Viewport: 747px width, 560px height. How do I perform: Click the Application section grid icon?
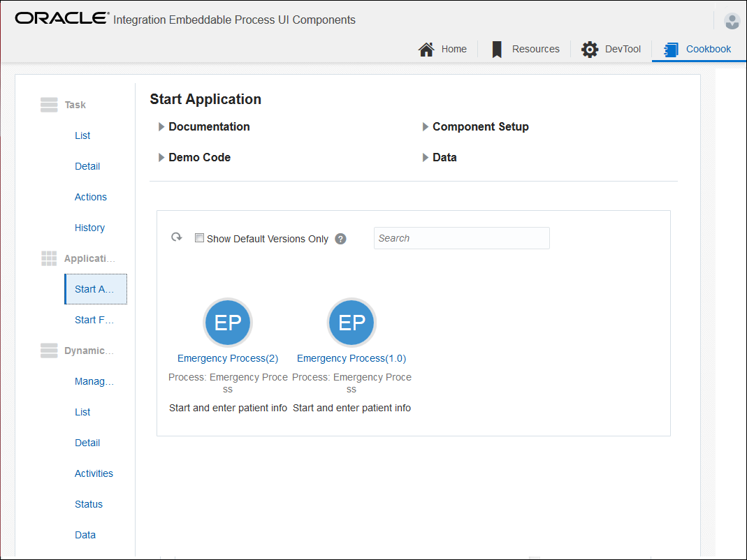point(49,258)
